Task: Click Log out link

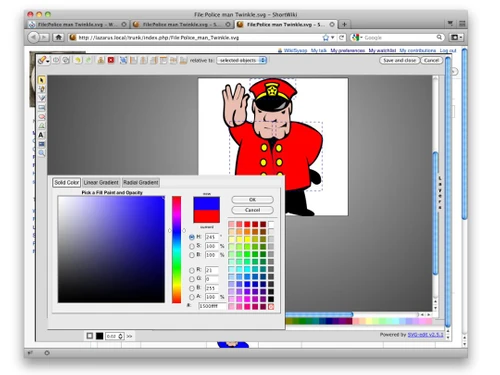Action: pos(448,50)
